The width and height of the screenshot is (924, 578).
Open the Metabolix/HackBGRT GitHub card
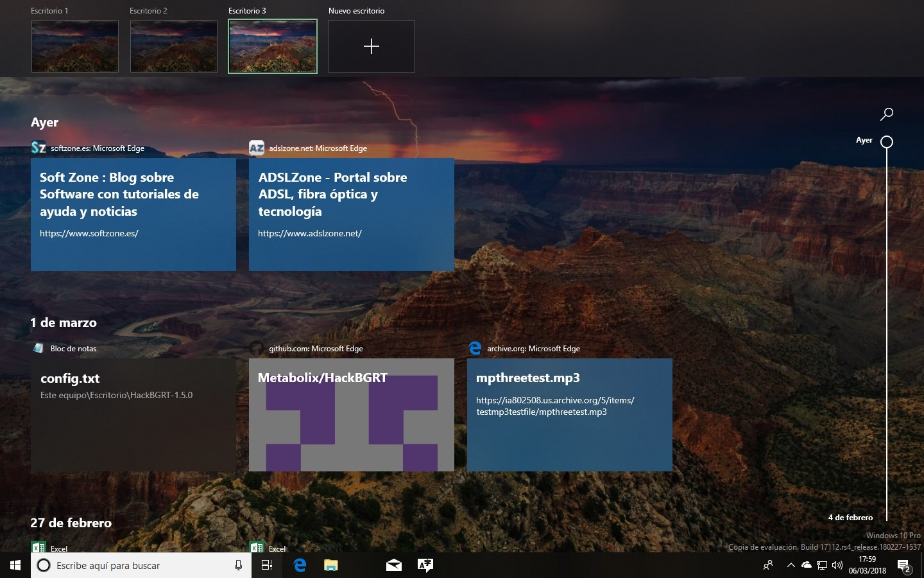tap(352, 415)
